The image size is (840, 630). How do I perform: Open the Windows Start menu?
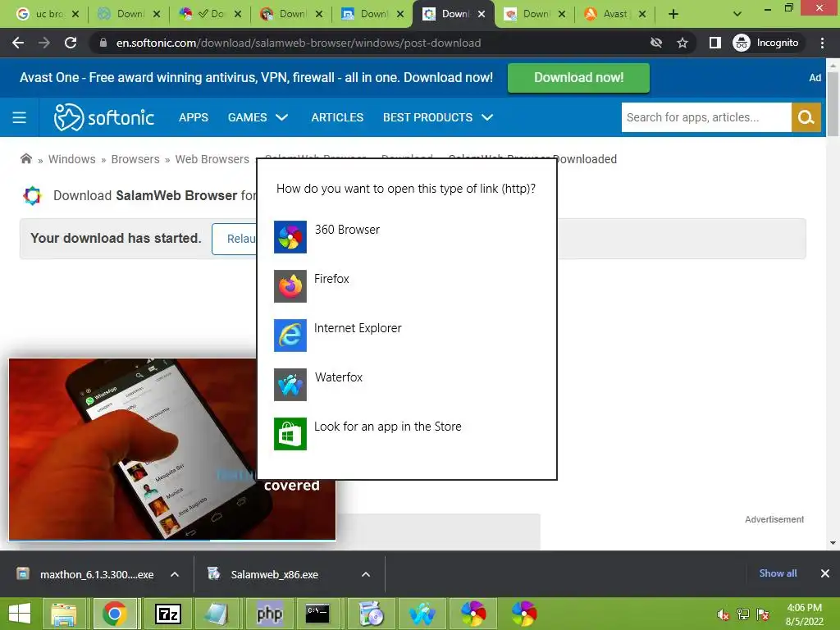[20, 614]
